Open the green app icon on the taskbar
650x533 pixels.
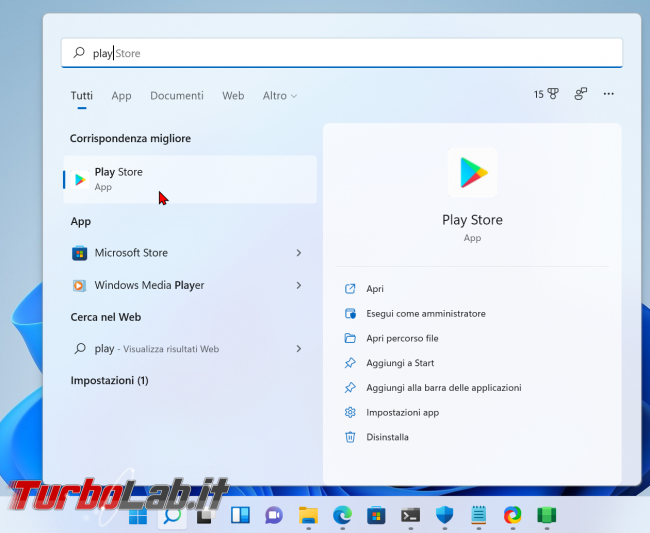tap(547, 516)
